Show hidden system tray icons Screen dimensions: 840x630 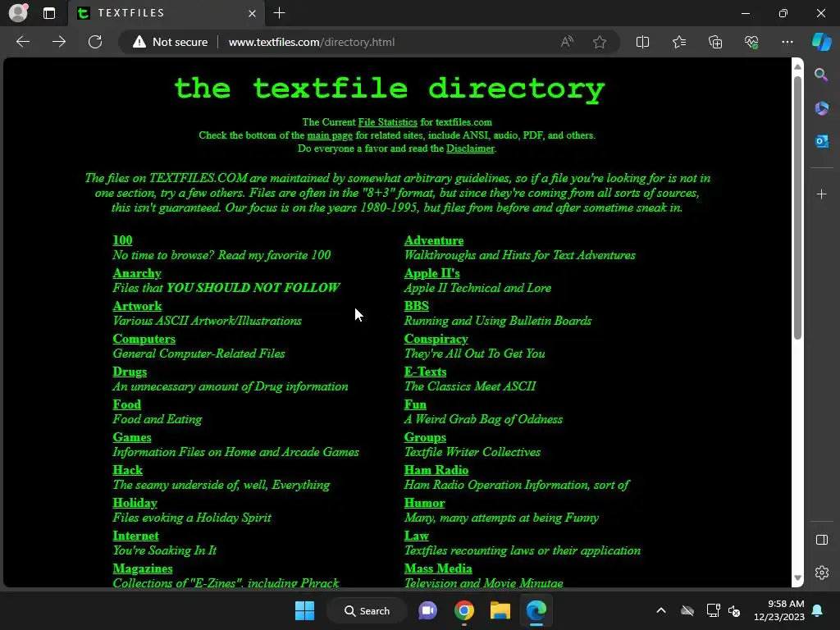[x=661, y=610]
